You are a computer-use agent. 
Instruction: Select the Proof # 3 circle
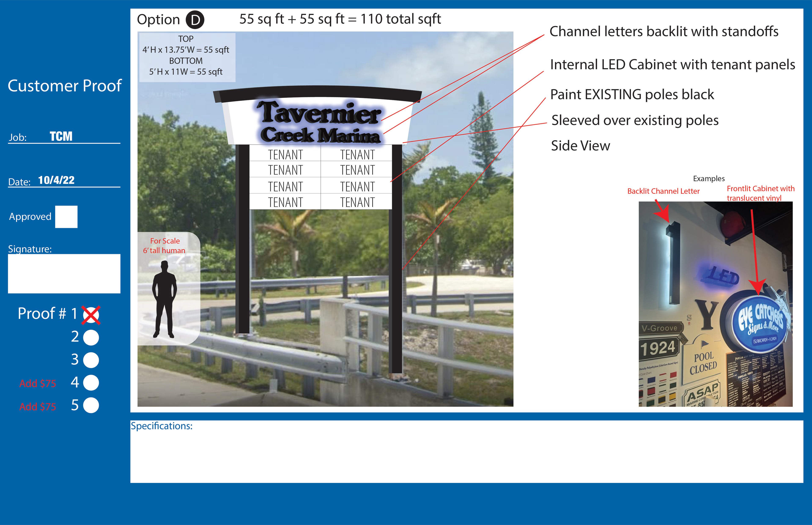[91, 360]
